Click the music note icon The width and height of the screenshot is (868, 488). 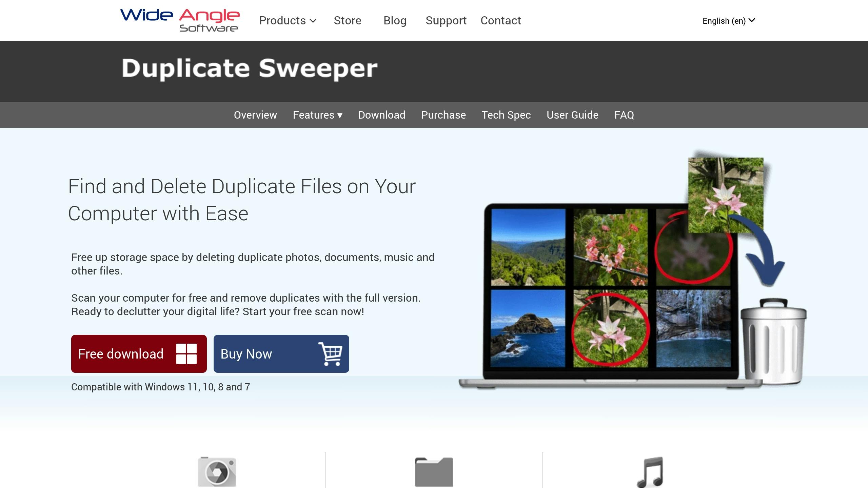[650, 472]
